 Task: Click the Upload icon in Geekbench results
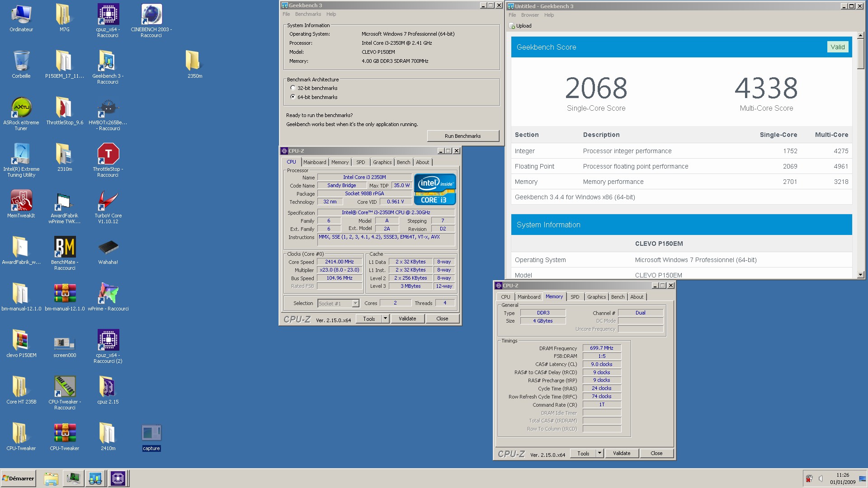coord(512,26)
